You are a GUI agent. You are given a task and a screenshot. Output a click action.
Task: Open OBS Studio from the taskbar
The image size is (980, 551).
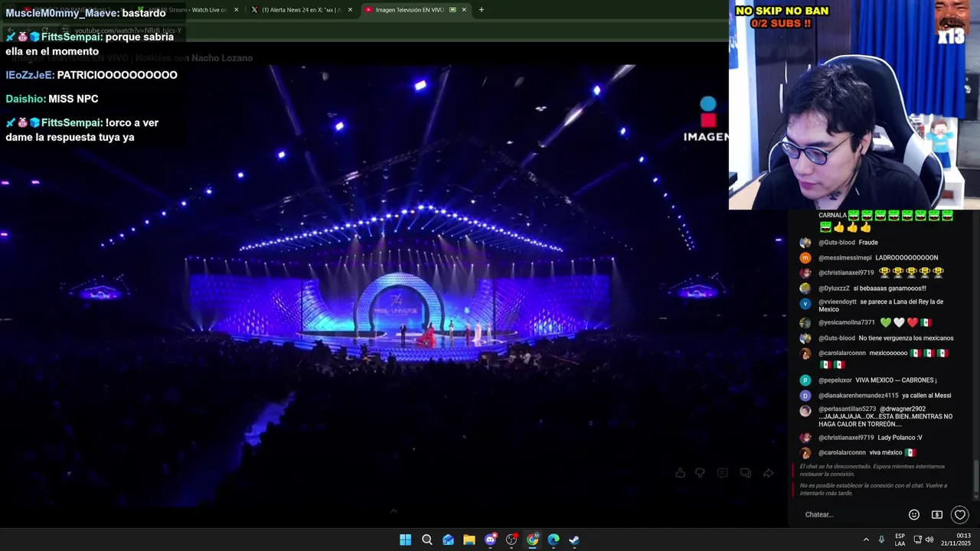(511, 540)
